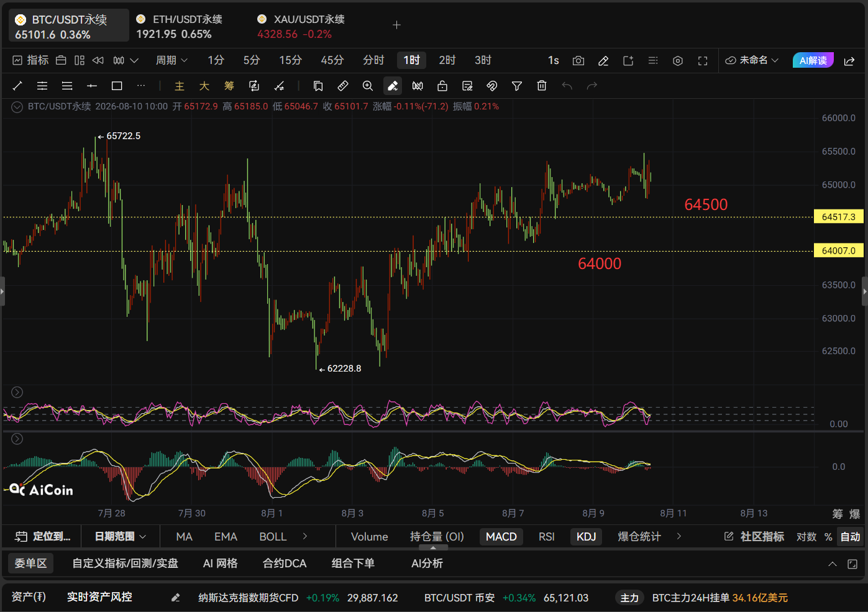Enter fullscreen chart mode icon

pos(703,60)
